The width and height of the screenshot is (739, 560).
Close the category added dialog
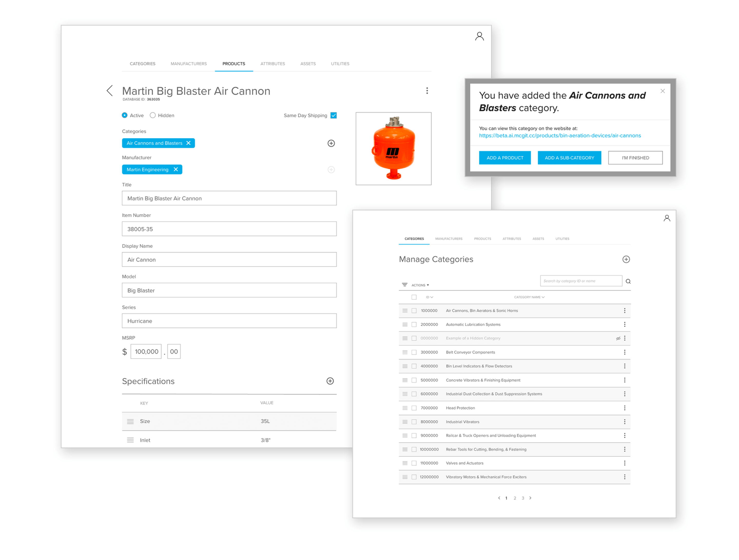663,91
